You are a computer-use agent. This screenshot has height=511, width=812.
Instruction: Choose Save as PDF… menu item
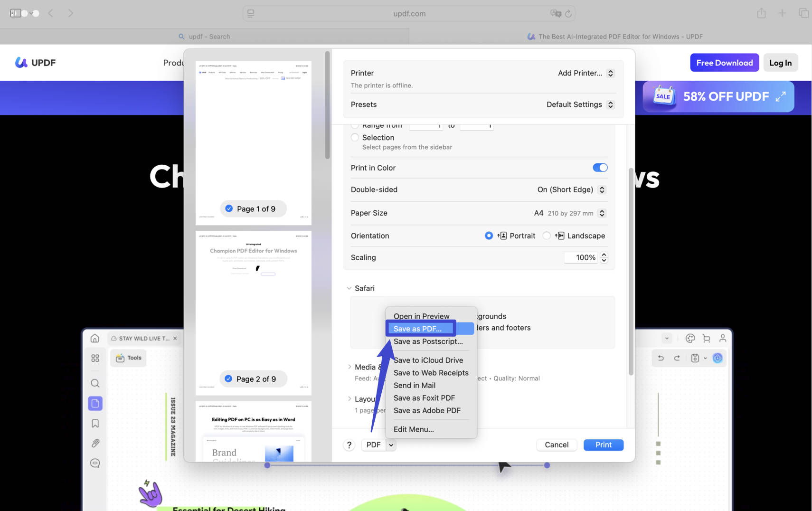click(x=431, y=329)
